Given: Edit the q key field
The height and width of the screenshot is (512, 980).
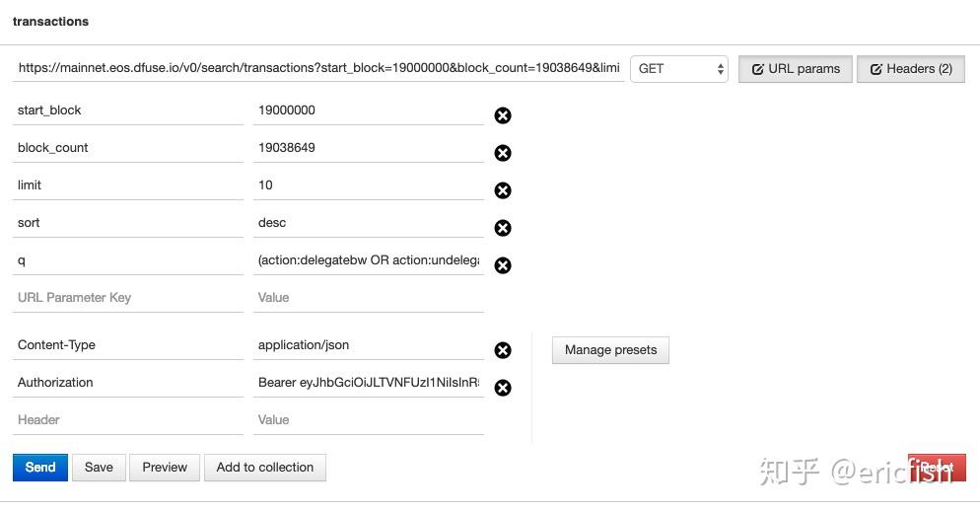Looking at the screenshot, I should click(x=128, y=260).
